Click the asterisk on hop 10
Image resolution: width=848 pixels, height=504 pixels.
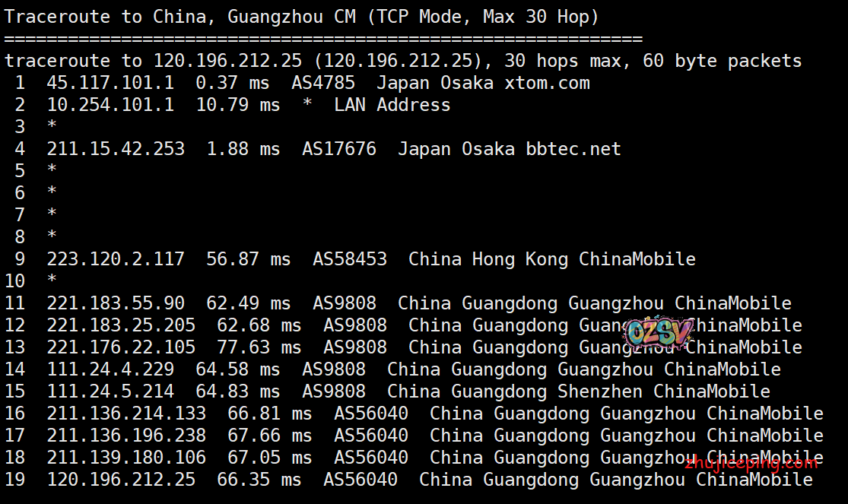click(x=52, y=281)
